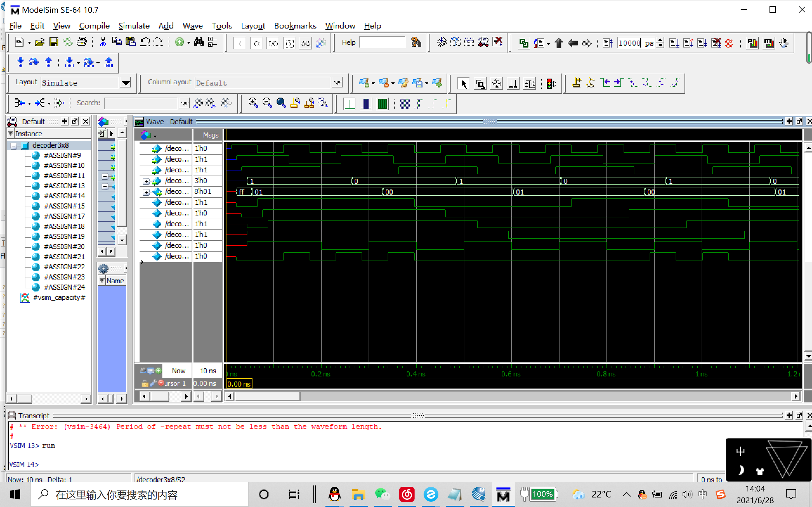Click the Restart simulation icon
This screenshot has height=507, width=812.
[608, 43]
